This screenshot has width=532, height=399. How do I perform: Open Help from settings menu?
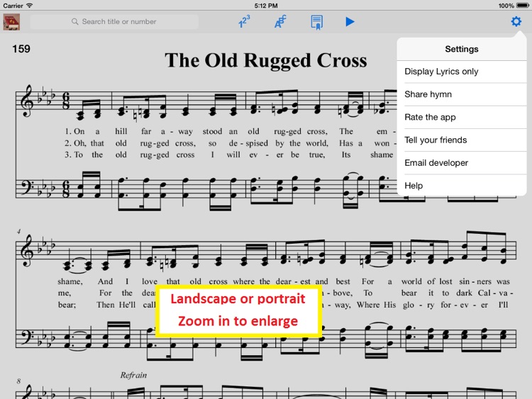tap(462, 186)
